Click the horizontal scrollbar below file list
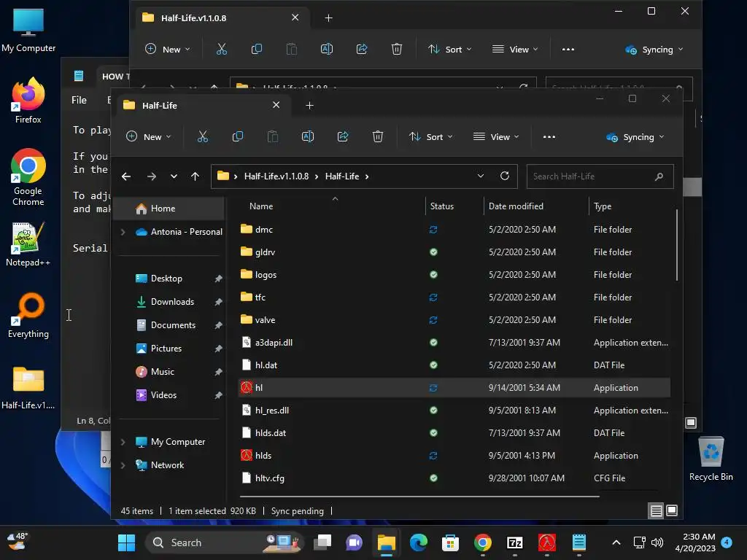 tap(419, 496)
